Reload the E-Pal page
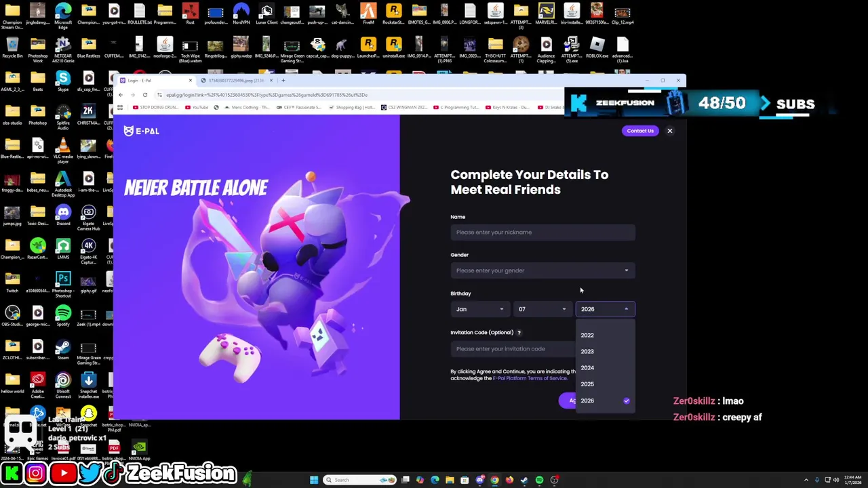 pyautogui.click(x=144, y=95)
